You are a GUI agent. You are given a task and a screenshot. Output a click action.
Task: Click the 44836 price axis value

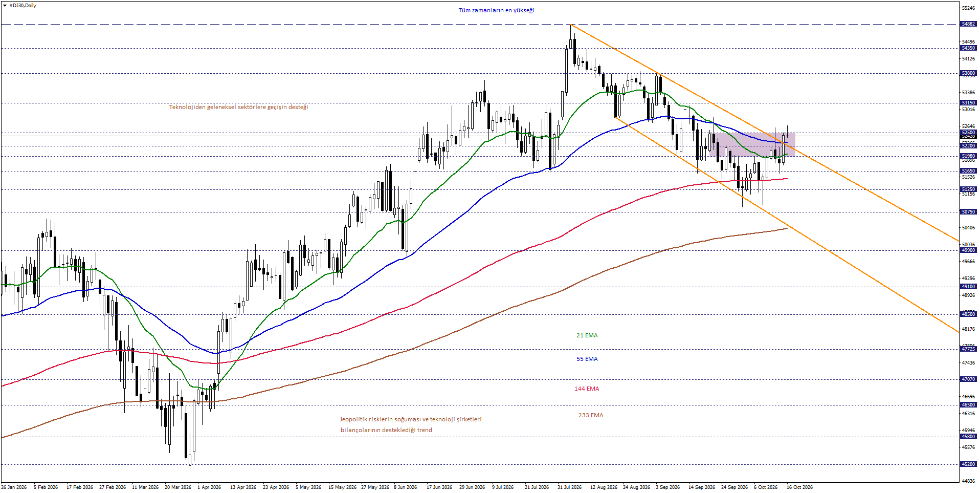pos(969,481)
